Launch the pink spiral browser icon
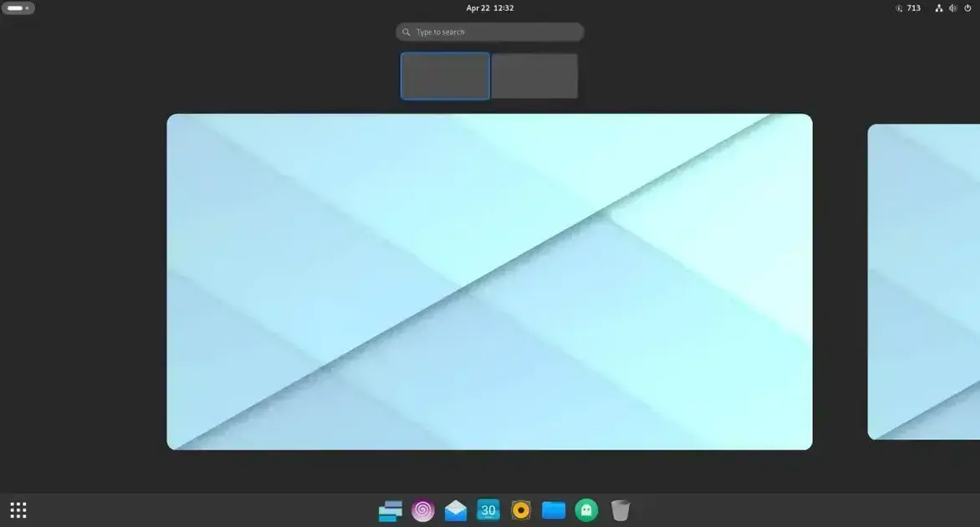Image resolution: width=980 pixels, height=527 pixels. tap(423, 511)
